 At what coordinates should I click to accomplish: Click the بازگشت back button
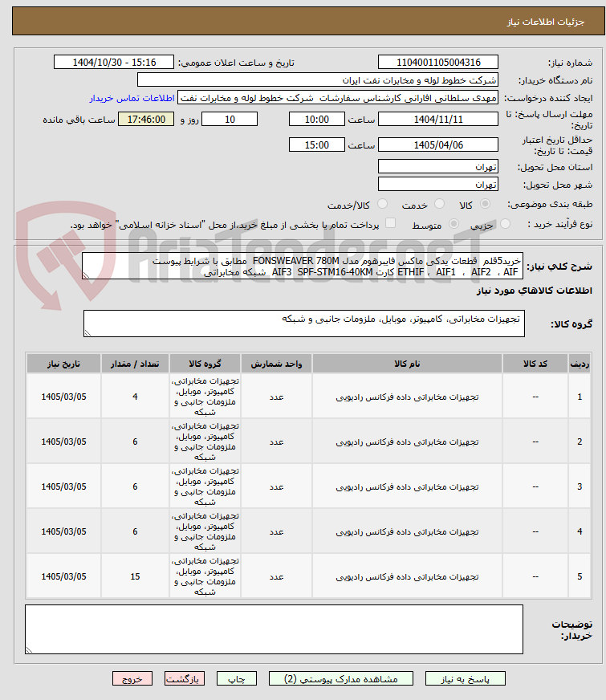(185, 678)
